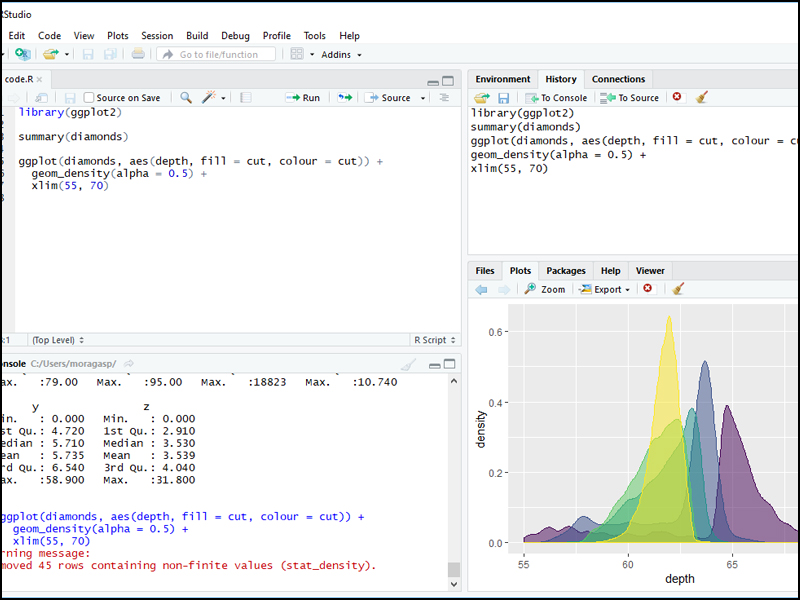This screenshot has width=800, height=600.
Task: Send selection with To Console button
Action: click(556, 97)
